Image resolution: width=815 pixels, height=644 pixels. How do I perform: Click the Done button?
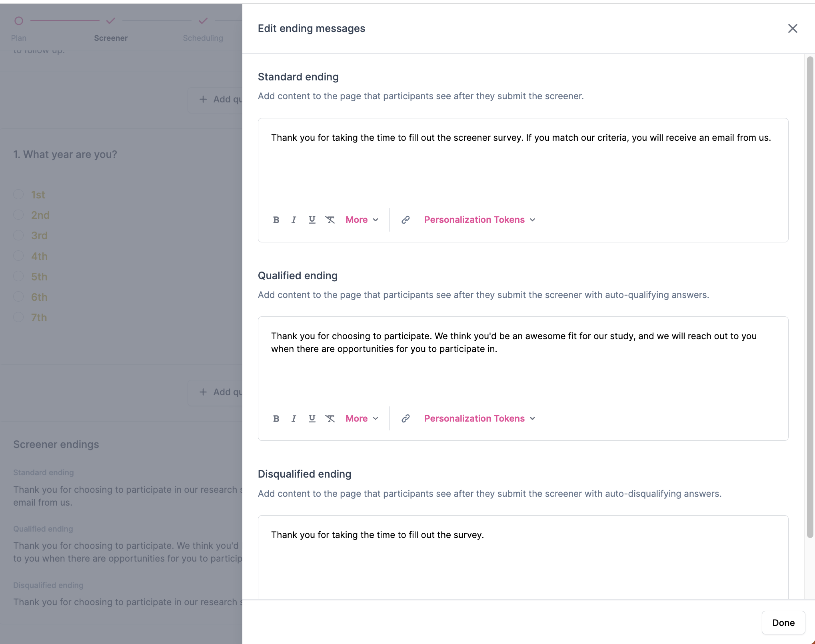click(783, 623)
